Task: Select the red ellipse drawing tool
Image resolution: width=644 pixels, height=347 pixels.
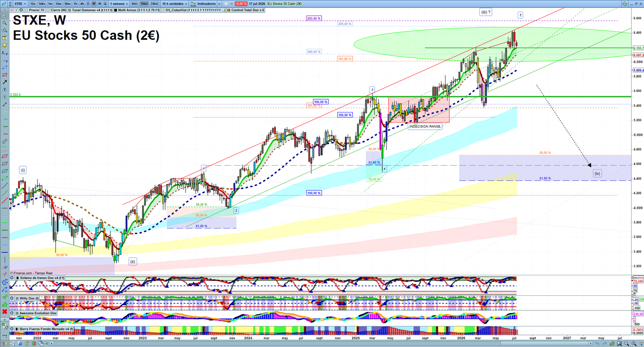Action: tap(5, 156)
